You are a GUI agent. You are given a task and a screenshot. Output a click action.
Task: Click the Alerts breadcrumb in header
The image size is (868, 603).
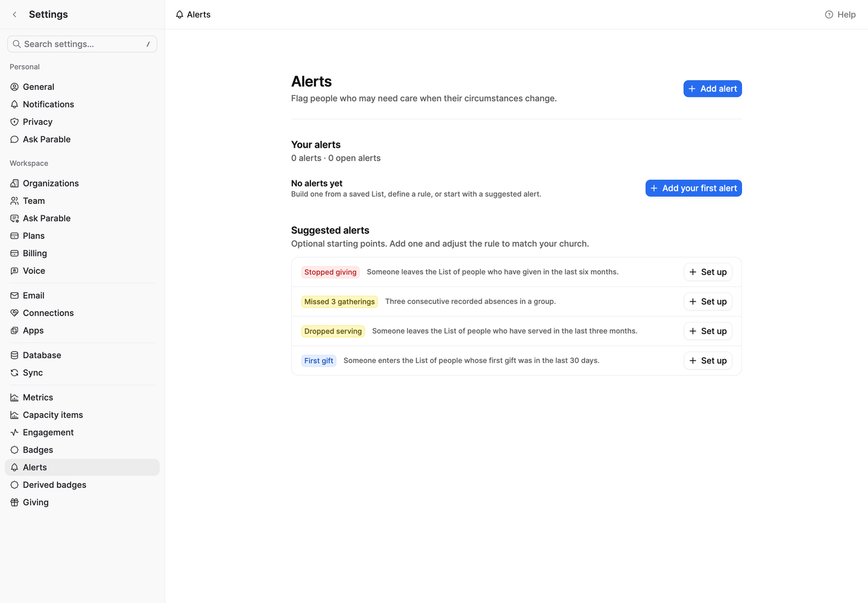[x=193, y=14]
